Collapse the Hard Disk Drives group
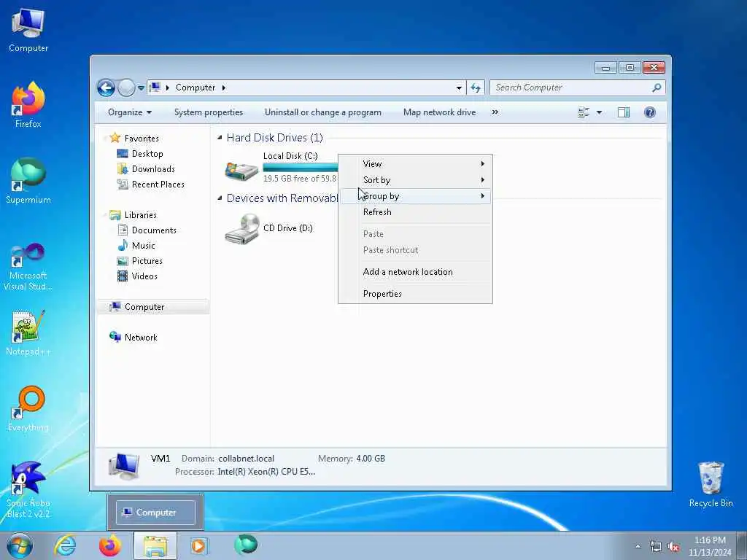This screenshot has width=747, height=560. pos(220,138)
